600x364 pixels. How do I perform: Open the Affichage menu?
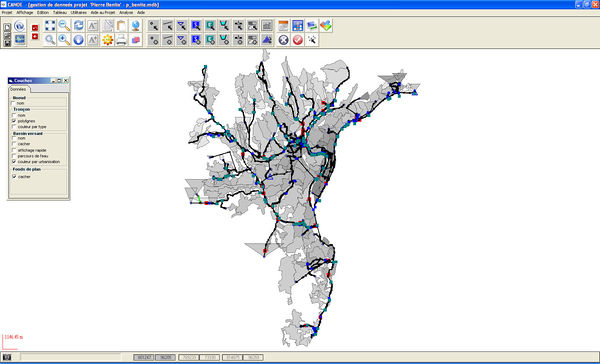[x=25, y=13]
